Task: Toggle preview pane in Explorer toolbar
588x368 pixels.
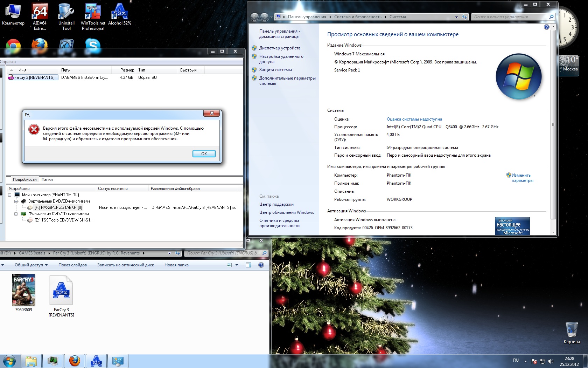Action: (248, 265)
